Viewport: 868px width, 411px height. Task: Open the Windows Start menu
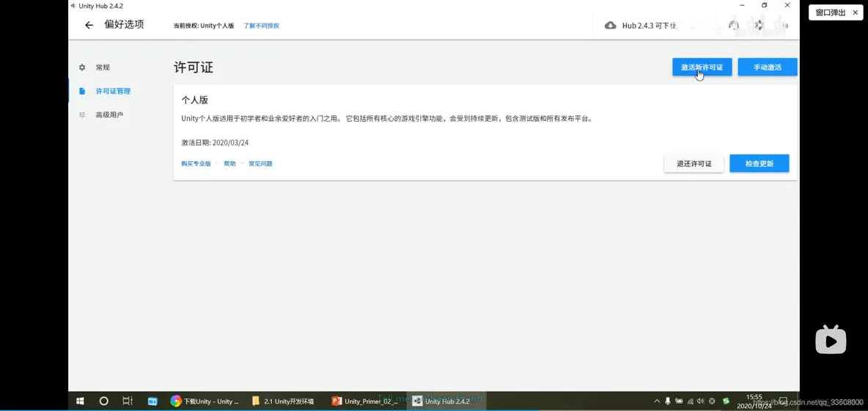[x=80, y=401]
